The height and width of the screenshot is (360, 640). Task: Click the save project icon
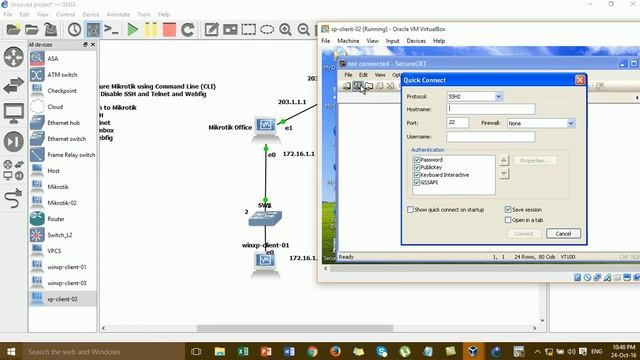click(x=51, y=29)
